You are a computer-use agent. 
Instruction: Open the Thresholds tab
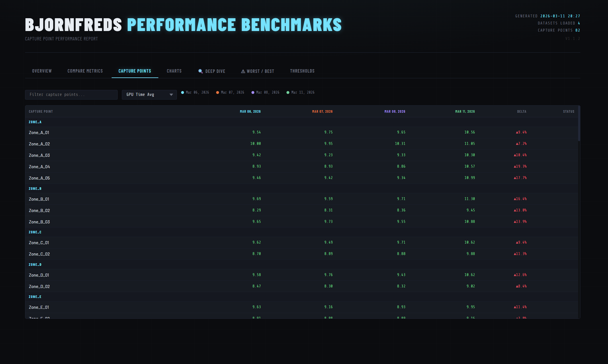(302, 71)
